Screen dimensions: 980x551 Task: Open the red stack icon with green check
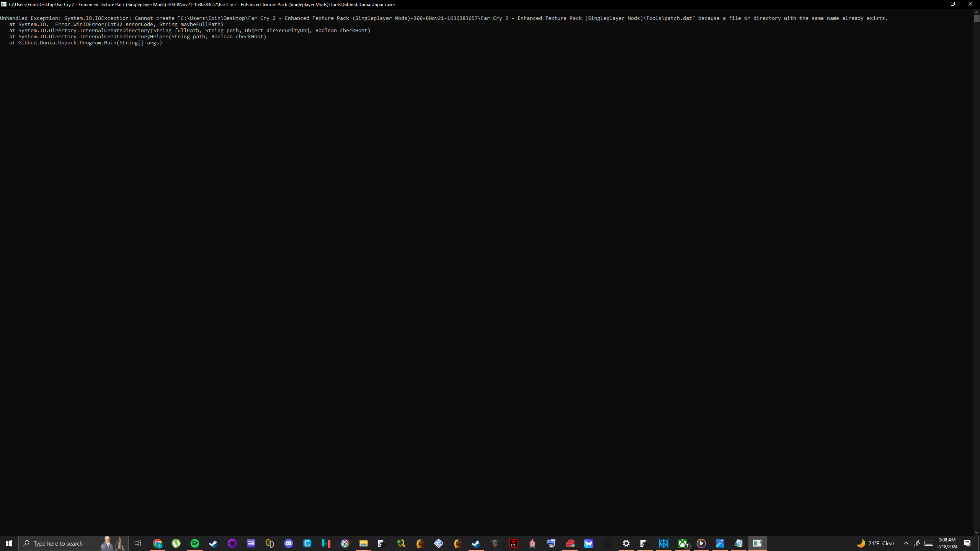point(570,543)
